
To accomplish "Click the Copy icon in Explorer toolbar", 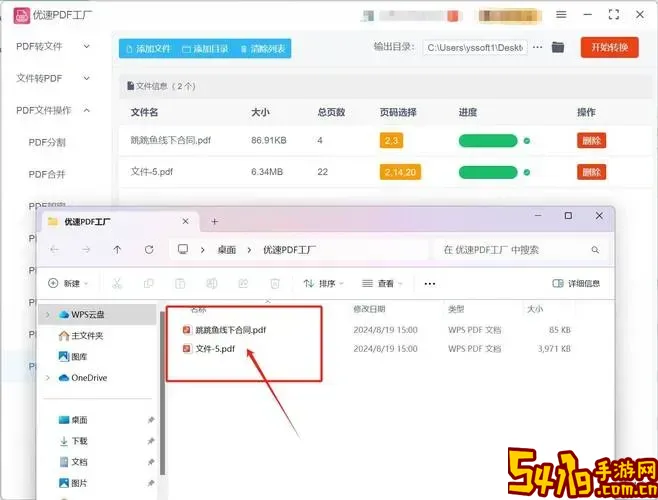I will click(148, 284).
